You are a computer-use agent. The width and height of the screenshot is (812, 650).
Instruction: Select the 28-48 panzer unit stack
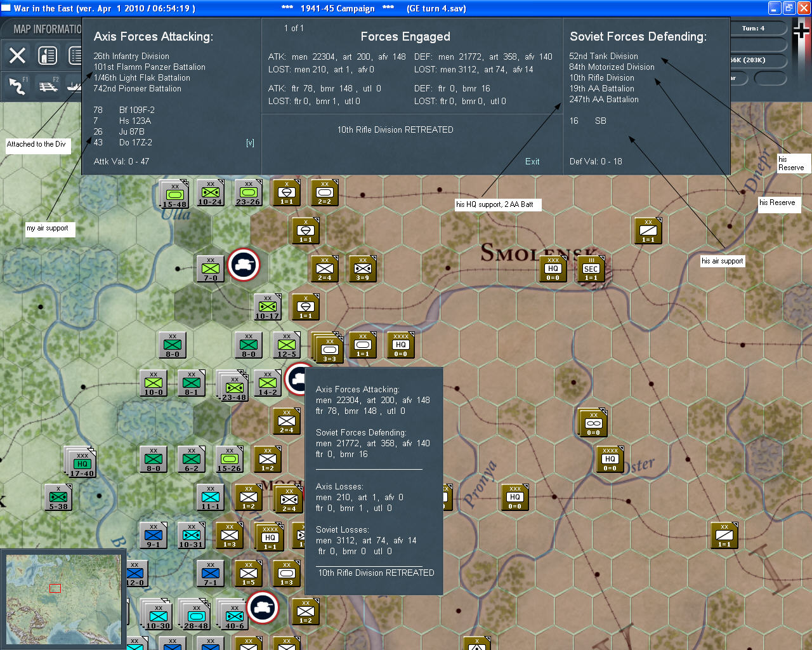click(194, 614)
